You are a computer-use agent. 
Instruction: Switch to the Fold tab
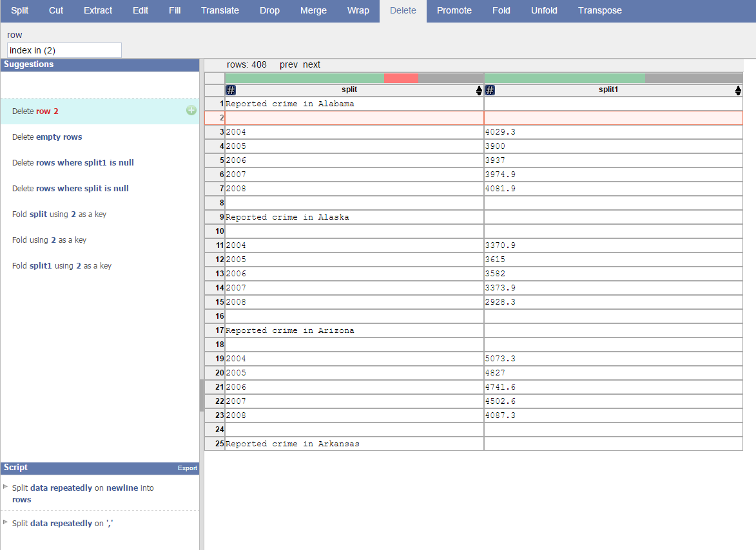(x=501, y=10)
